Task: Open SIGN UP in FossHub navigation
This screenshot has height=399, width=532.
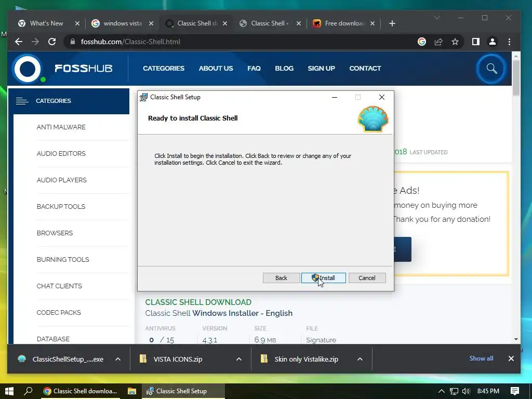Action: 321,68
